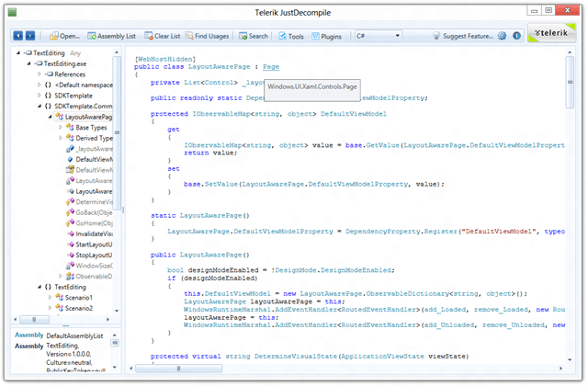Viewport: 588px width, 386px height.
Task: Click Find Usages in the toolbar
Action: [210, 36]
